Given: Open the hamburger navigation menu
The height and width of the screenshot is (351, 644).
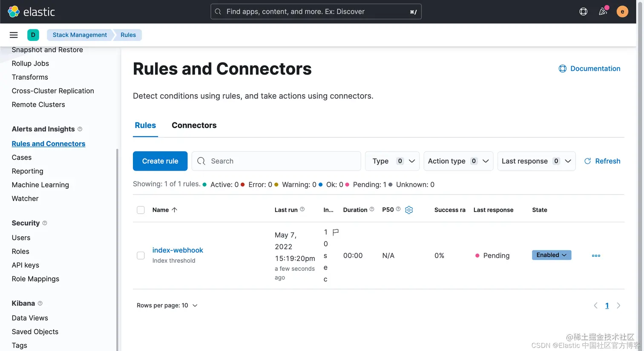Looking at the screenshot, I should point(14,35).
